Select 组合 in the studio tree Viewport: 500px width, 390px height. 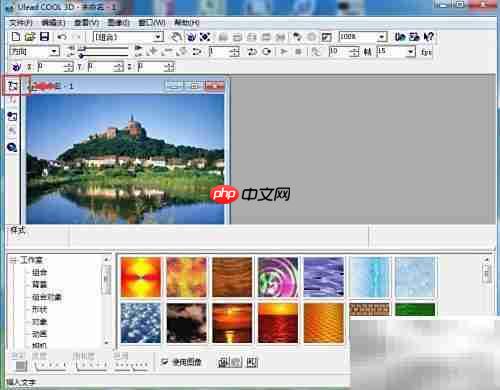pyautogui.click(x=39, y=272)
